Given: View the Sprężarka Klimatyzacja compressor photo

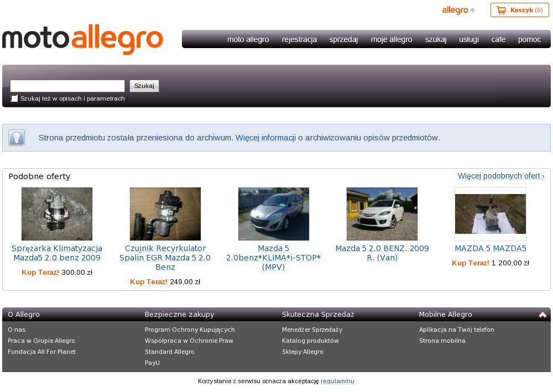Looking at the screenshot, I should (57, 214).
